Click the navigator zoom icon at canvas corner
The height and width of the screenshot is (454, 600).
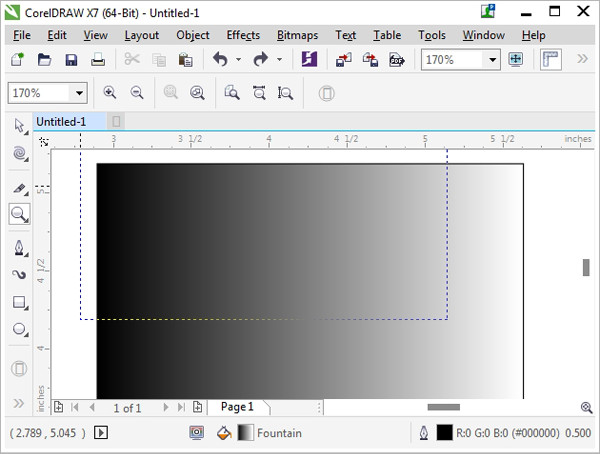point(586,407)
